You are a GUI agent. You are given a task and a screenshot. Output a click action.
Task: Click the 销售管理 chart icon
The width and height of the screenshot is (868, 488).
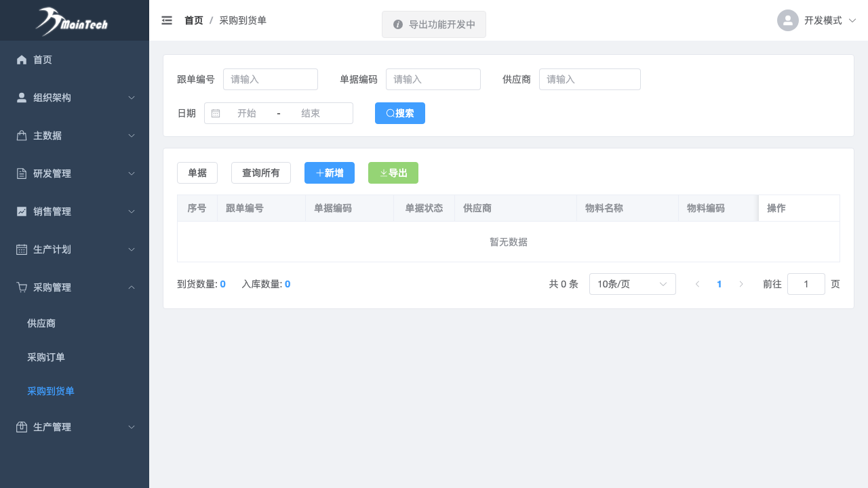coord(22,211)
